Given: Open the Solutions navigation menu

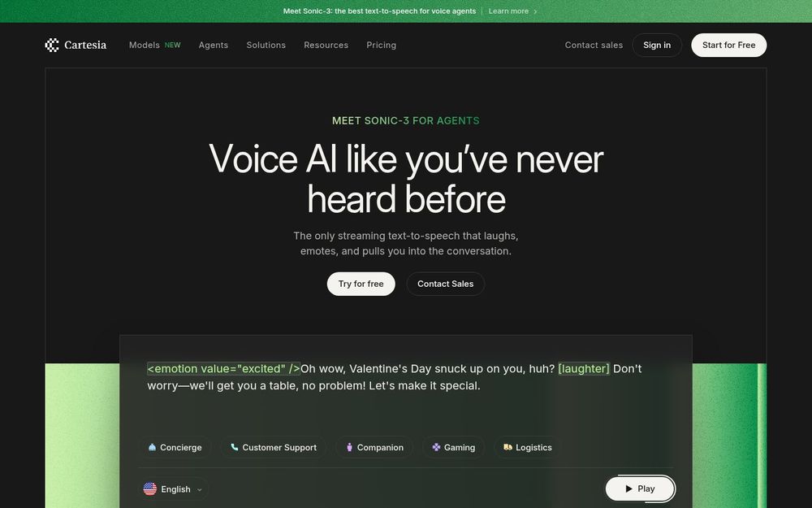Looking at the screenshot, I should pos(266,45).
